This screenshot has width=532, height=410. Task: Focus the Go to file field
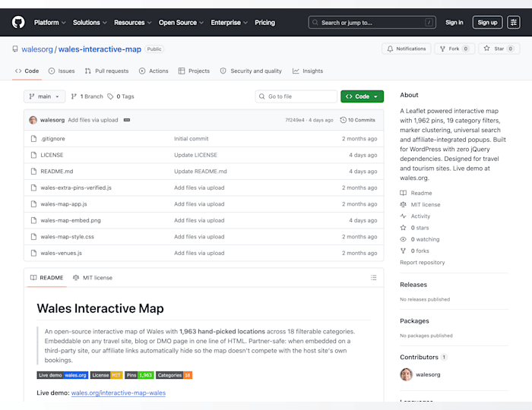[296, 96]
